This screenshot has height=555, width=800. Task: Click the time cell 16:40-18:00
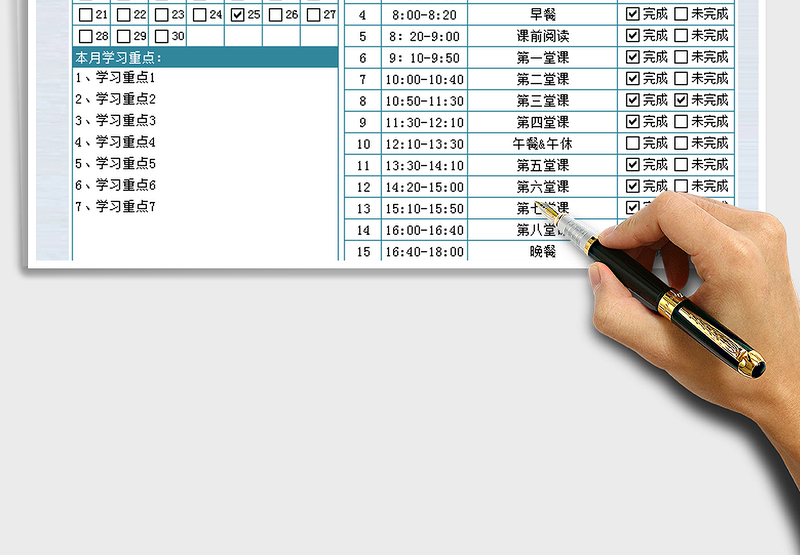click(424, 251)
